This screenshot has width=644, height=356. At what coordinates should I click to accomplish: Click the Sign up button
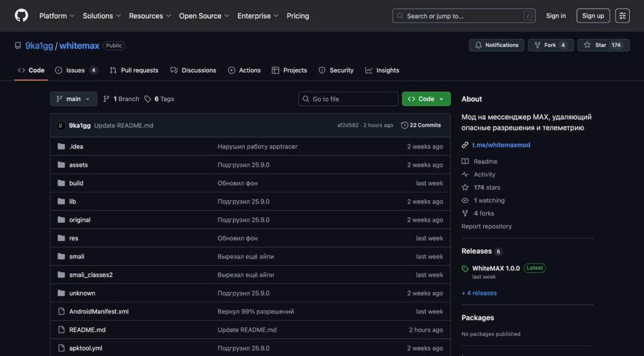593,16
